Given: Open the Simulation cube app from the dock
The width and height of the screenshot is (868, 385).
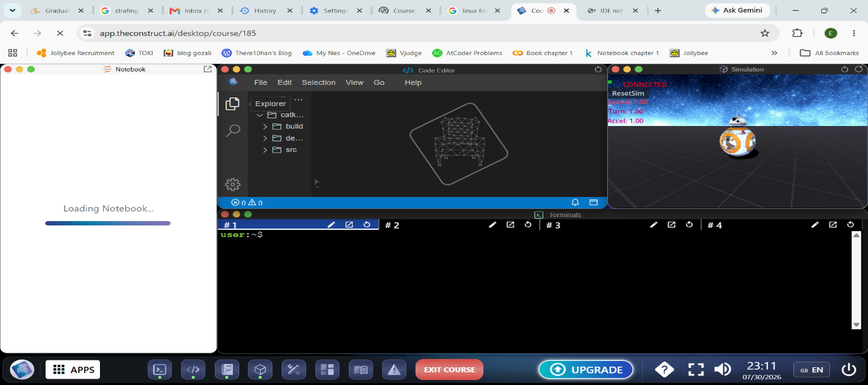Looking at the screenshot, I should pyautogui.click(x=260, y=370).
